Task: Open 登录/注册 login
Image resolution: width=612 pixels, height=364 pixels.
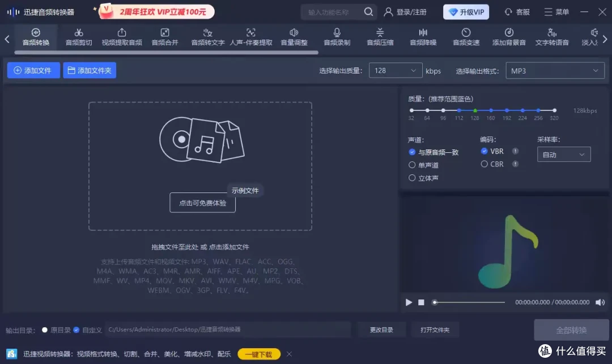Action: [x=405, y=12]
